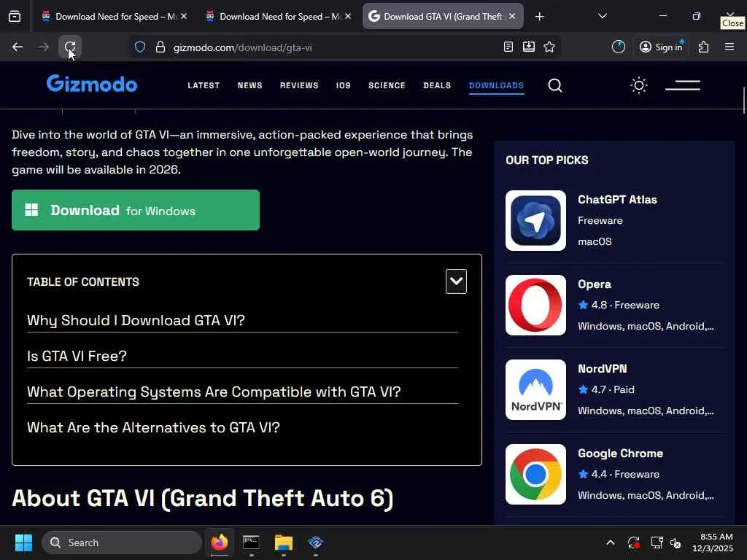Click the muted volume tray icon
This screenshot has height=560, width=747.
click(676, 542)
